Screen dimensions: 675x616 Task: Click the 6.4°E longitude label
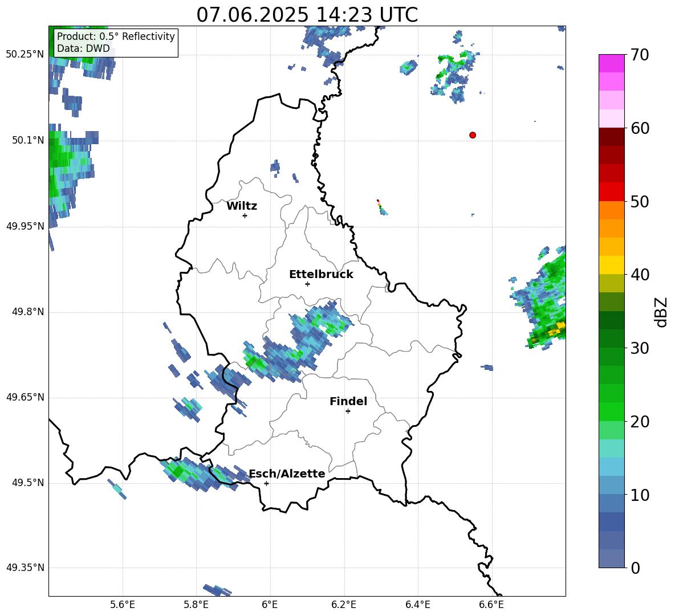pos(417,605)
